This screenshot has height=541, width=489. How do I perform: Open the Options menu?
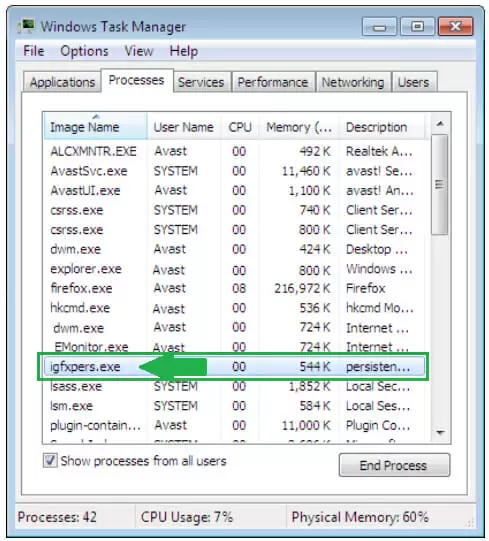[x=84, y=51]
